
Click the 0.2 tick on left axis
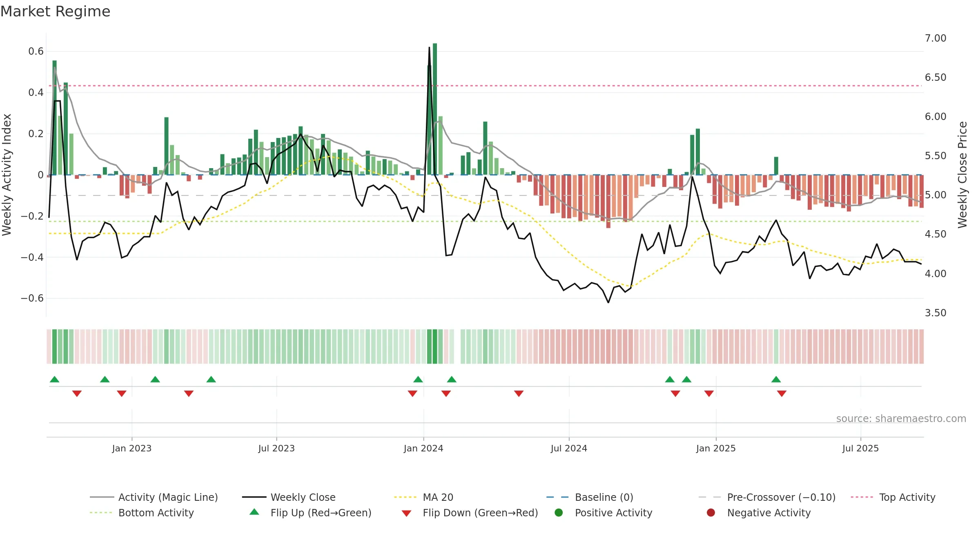36,133
